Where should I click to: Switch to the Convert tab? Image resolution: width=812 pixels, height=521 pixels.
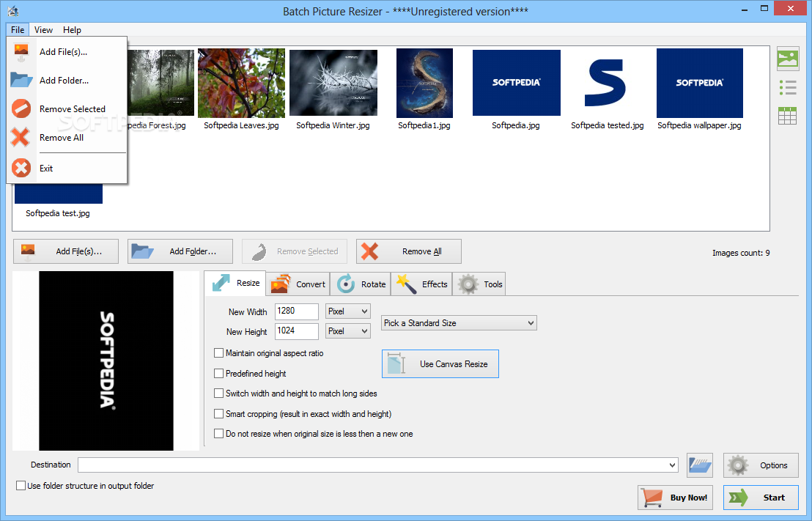298,284
